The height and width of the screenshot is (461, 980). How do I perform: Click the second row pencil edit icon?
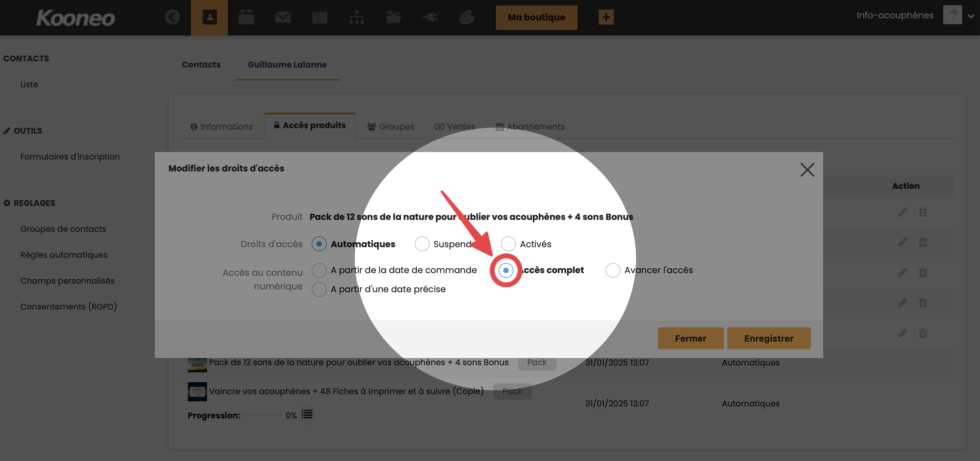point(902,242)
